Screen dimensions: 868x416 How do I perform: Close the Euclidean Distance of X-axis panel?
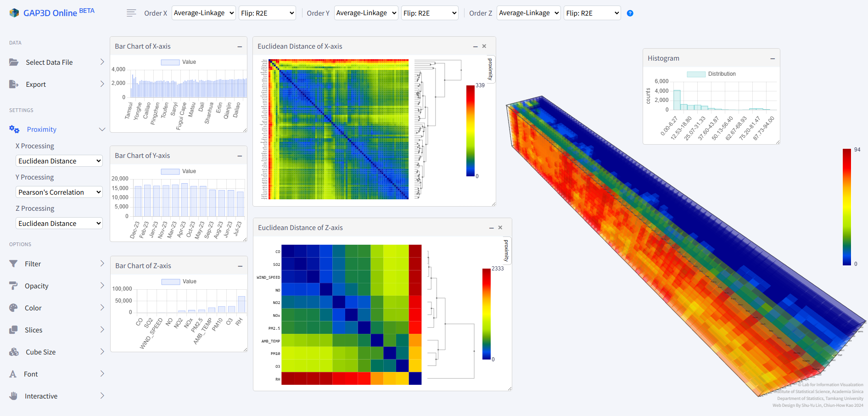(484, 46)
